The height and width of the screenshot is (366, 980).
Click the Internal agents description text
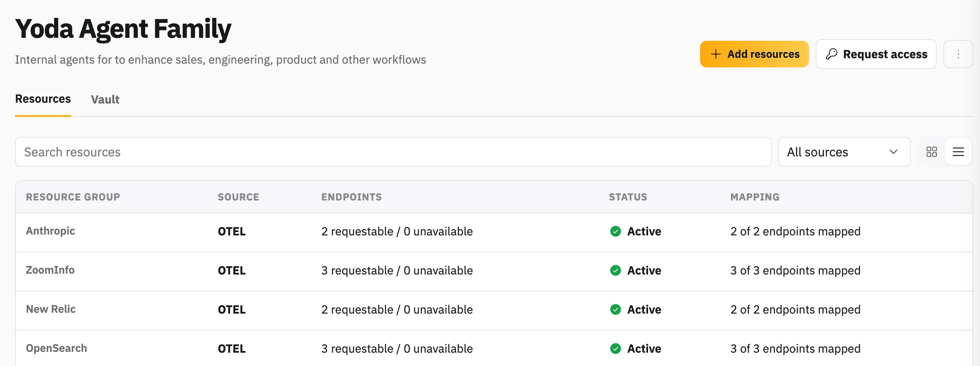(220, 60)
